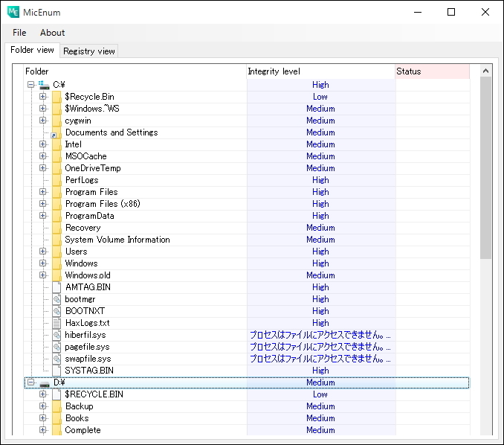504x445 pixels.
Task: Click the C: drive icon
Action: 45,85
